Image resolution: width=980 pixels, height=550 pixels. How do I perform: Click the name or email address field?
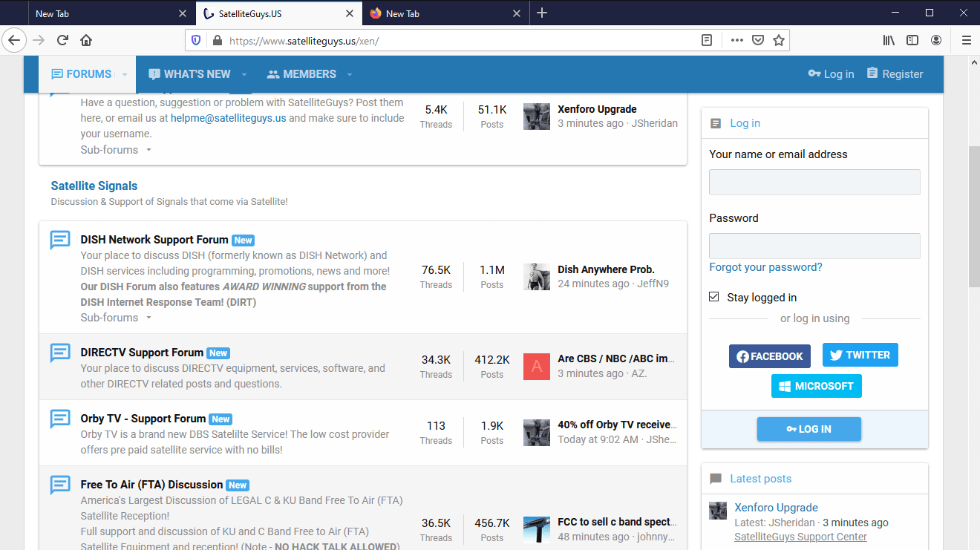814,183
